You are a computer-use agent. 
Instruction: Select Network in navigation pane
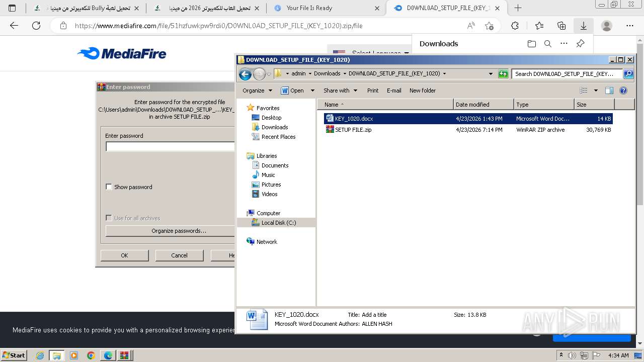point(267,242)
